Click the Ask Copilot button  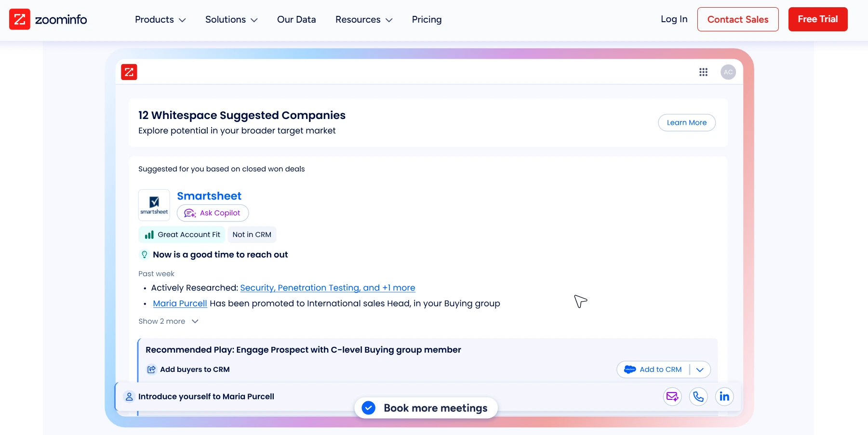click(213, 213)
